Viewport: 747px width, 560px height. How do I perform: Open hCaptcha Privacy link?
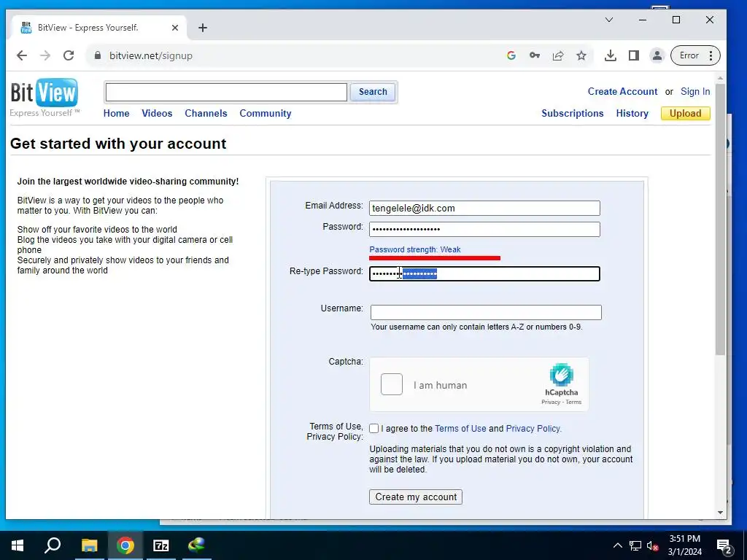coord(550,402)
